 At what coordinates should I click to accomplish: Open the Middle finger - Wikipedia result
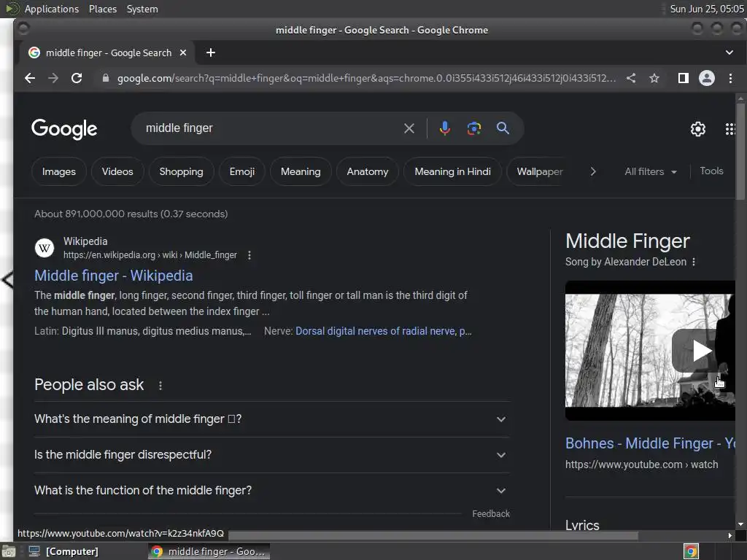[x=113, y=276]
